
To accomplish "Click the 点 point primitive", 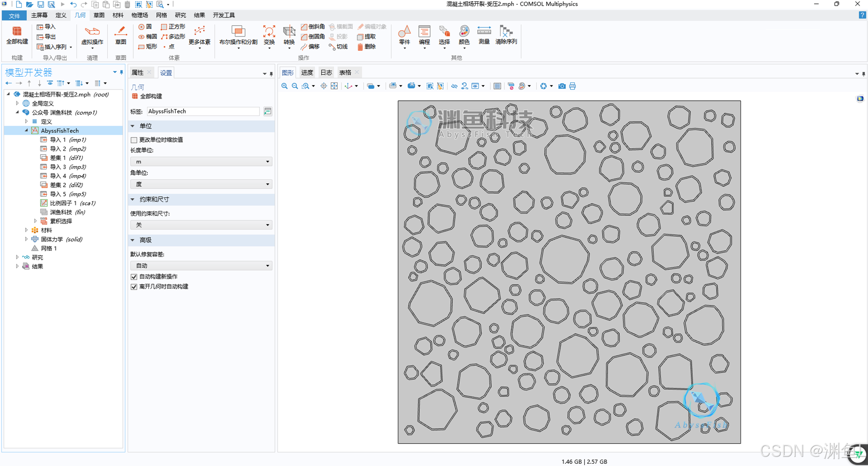I will pos(168,46).
